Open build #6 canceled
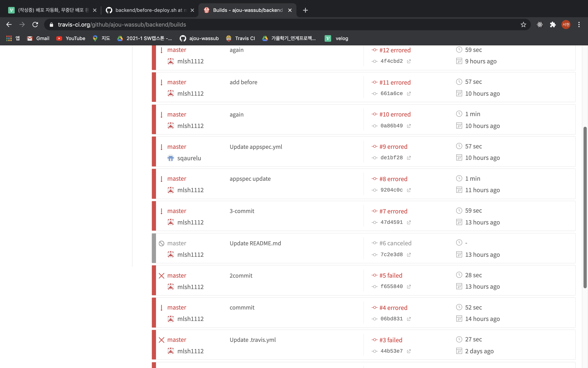 (x=395, y=243)
